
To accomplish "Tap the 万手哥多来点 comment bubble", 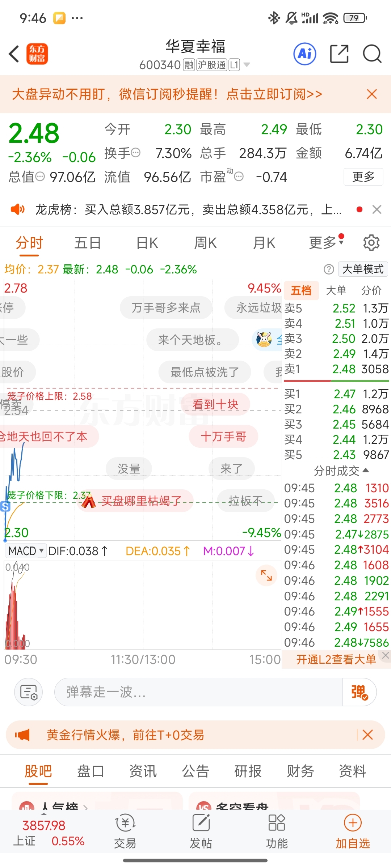I will [x=166, y=308].
